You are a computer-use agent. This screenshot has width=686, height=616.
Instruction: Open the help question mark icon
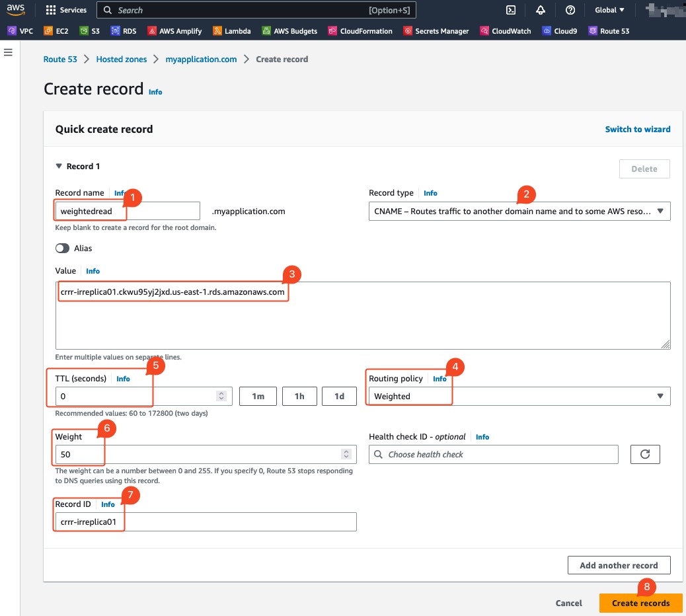570,10
